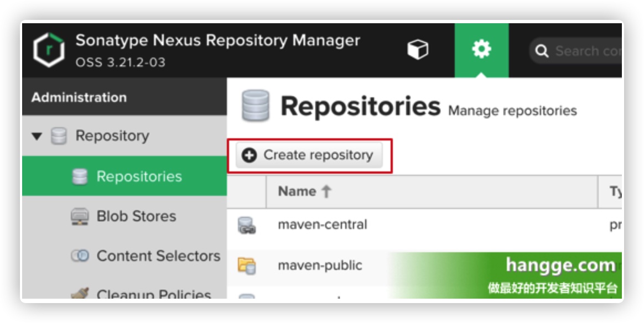Sort by the Name column header

click(432, 192)
